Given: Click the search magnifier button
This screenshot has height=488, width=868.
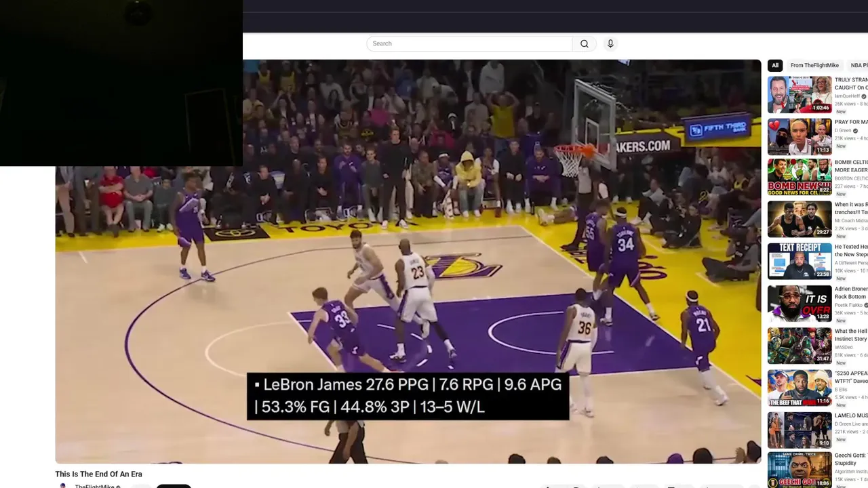Looking at the screenshot, I should [x=585, y=43].
